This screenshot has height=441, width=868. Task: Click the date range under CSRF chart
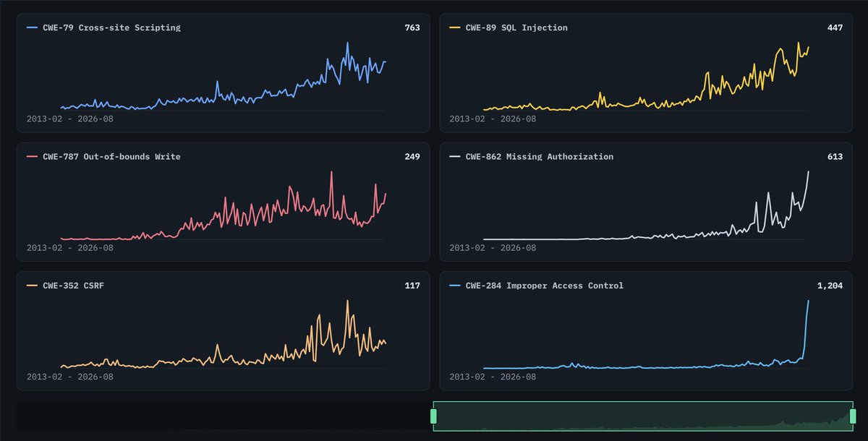70,376
